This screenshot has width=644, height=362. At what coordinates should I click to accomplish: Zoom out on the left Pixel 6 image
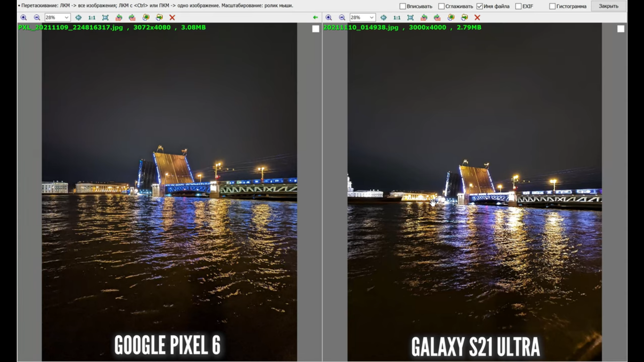[x=37, y=17]
